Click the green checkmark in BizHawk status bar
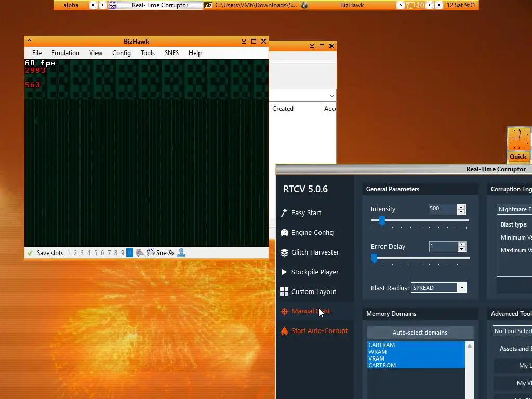Screen dimensions: 532x399 click(x=30, y=253)
